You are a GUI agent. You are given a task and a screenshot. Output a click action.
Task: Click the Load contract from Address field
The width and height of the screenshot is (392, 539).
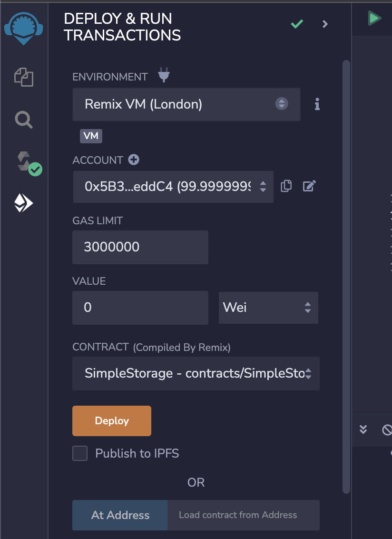pyautogui.click(x=244, y=515)
